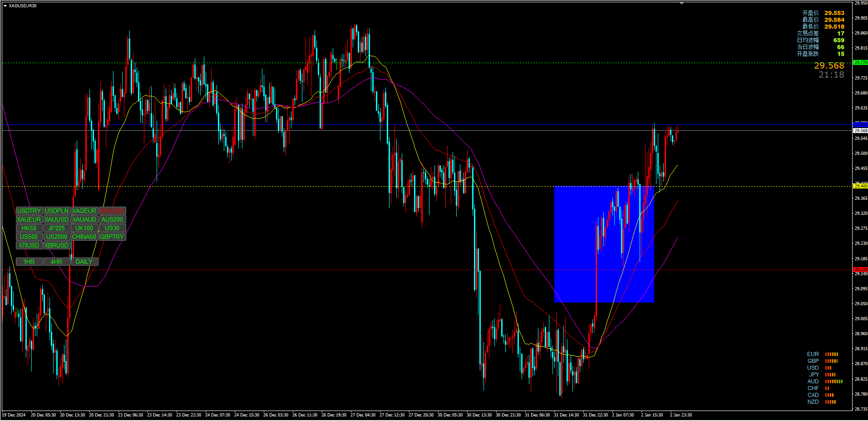The width and height of the screenshot is (868, 421).
Task: Load the US500 symbol
Action: pos(30,237)
